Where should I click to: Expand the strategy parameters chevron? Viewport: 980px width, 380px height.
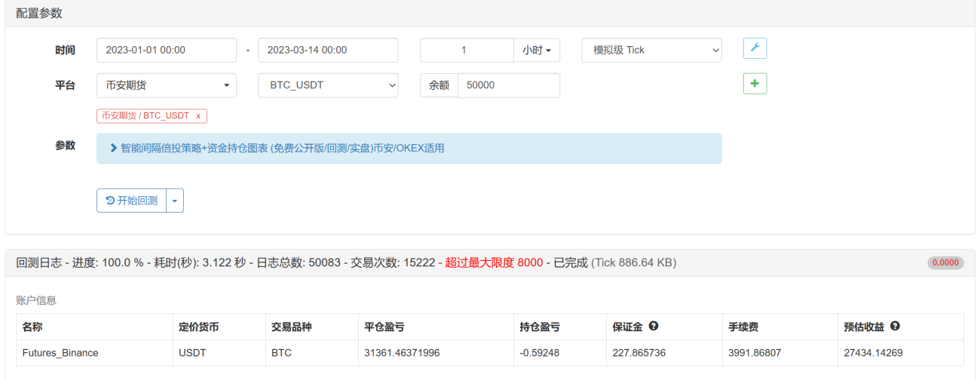[x=114, y=149]
